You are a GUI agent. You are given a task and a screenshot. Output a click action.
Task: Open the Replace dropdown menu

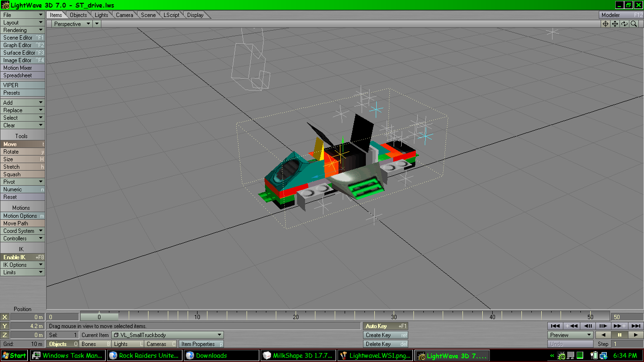point(23,110)
